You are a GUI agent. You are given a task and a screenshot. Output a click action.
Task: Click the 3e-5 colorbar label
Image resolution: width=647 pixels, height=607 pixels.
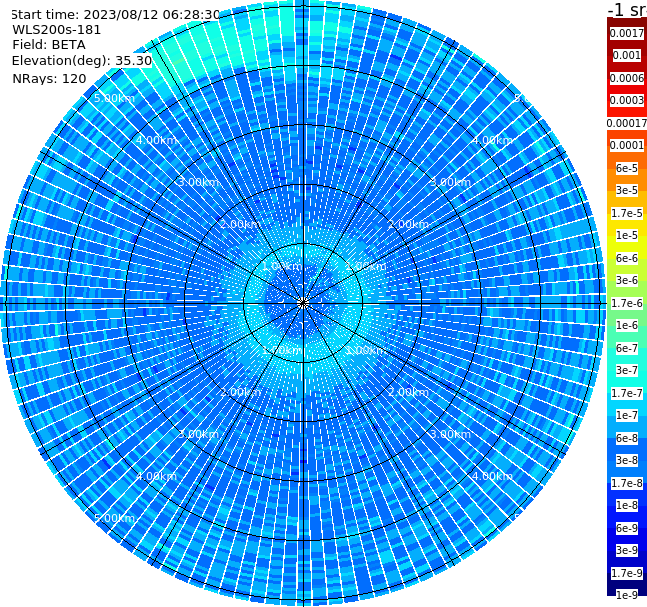(x=627, y=190)
